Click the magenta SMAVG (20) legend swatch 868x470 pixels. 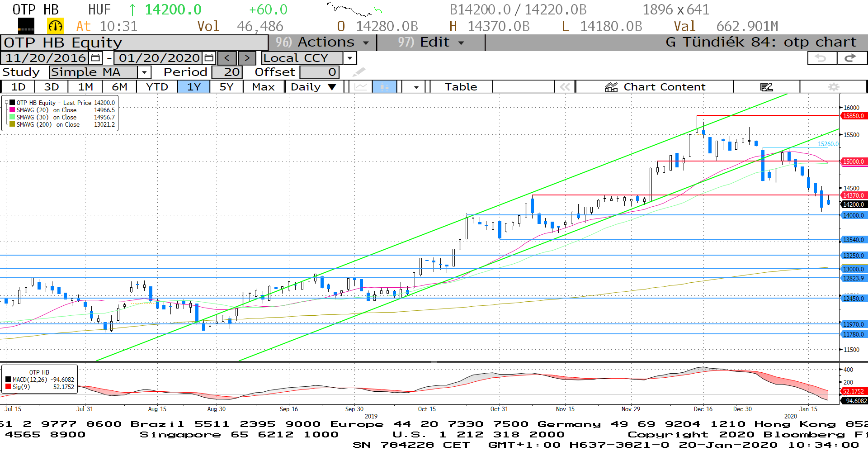click(12, 110)
